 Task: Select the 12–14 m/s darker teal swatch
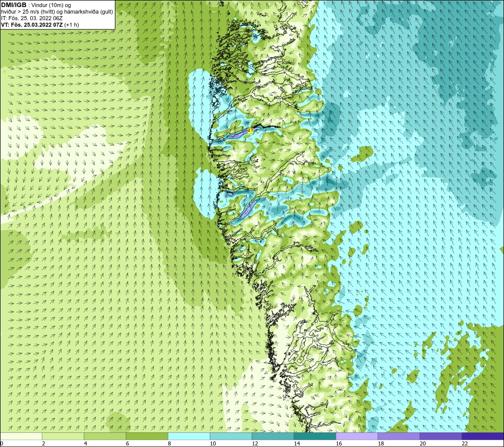pyautogui.click(x=273, y=436)
